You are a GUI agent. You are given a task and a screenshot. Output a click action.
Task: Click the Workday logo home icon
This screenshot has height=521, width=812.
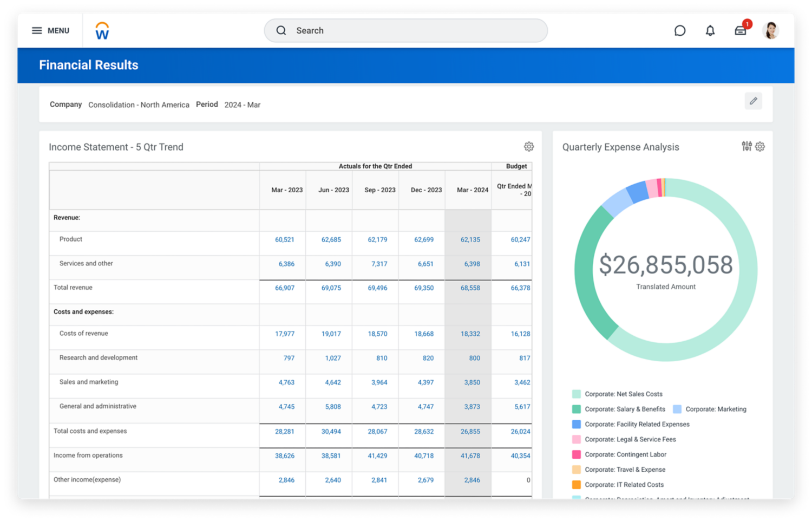[x=102, y=31]
